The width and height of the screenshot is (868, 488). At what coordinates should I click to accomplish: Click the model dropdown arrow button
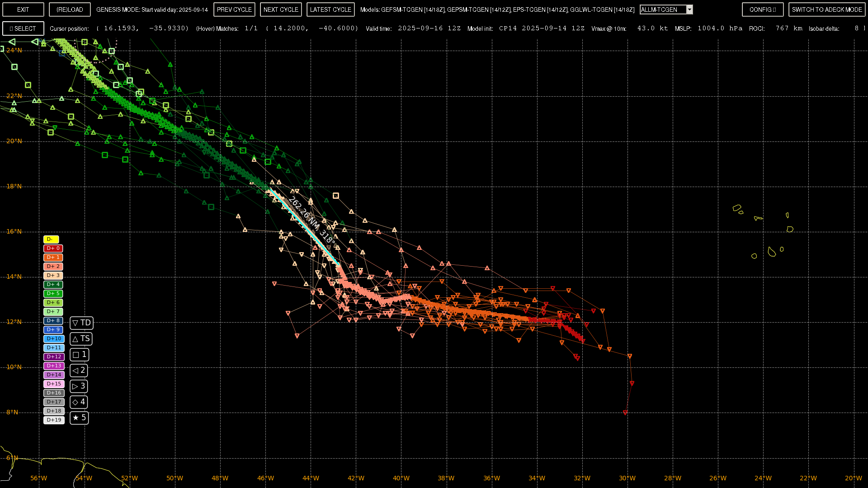click(x=689, y=9)
